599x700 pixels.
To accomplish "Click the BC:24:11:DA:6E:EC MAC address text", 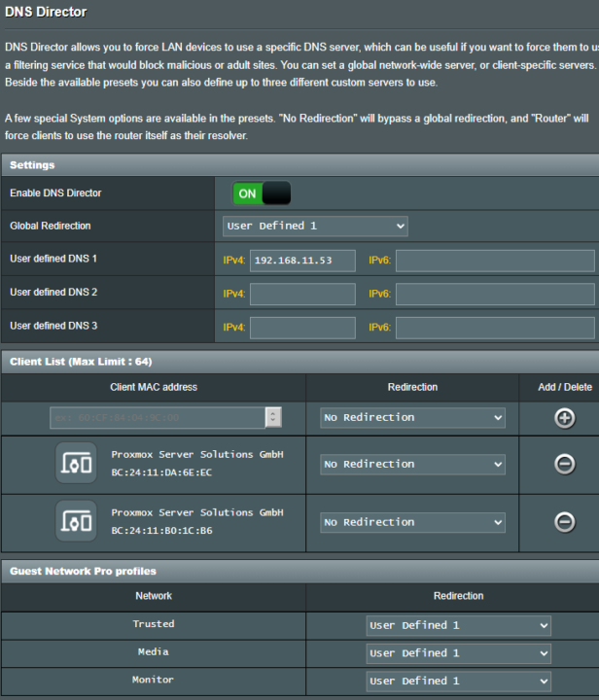I will coord(161,472).
